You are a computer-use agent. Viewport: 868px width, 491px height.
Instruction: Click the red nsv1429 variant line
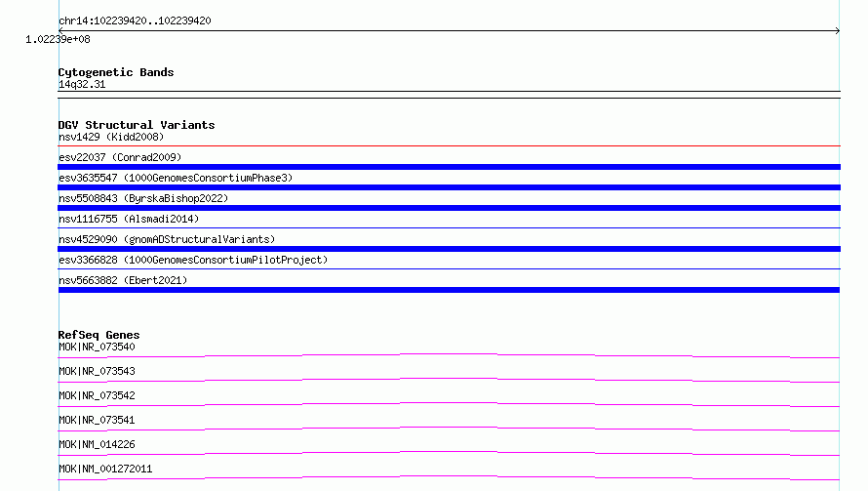pyautogui.click(x=449, y=145)
